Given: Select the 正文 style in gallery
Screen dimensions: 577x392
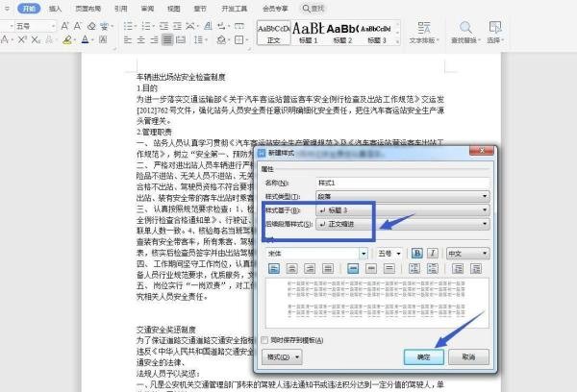Looking at the screenshot, I should tap(273, 33).
